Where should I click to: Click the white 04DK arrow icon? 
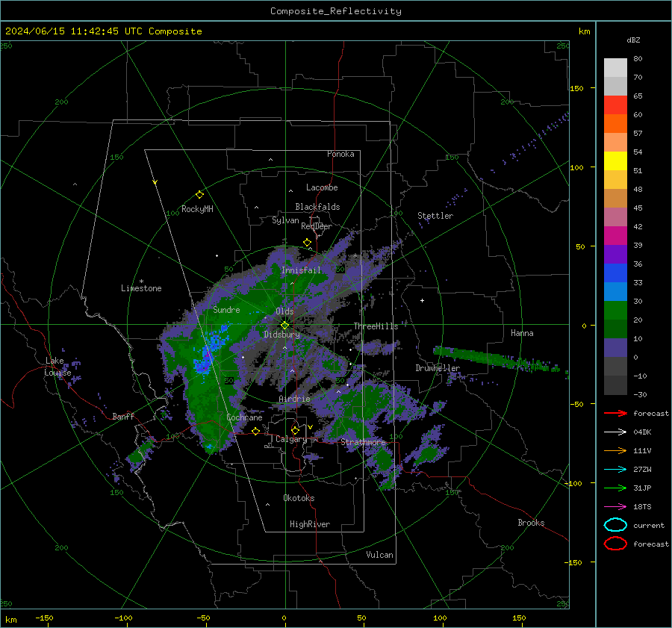click(615, 432)
